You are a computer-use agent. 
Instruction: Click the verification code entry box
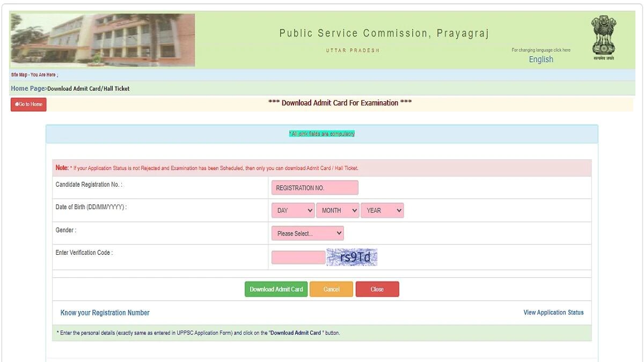tap(297, 257)
